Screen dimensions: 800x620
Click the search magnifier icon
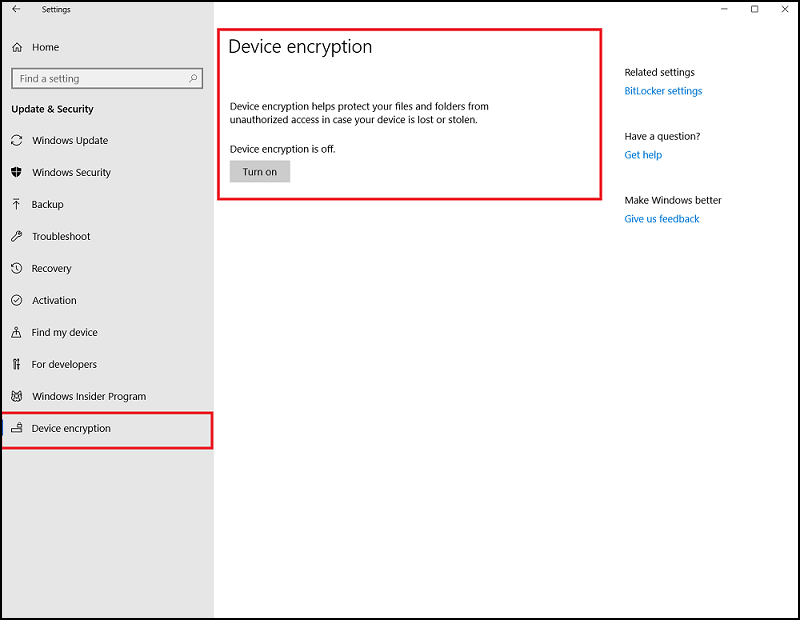193,78
